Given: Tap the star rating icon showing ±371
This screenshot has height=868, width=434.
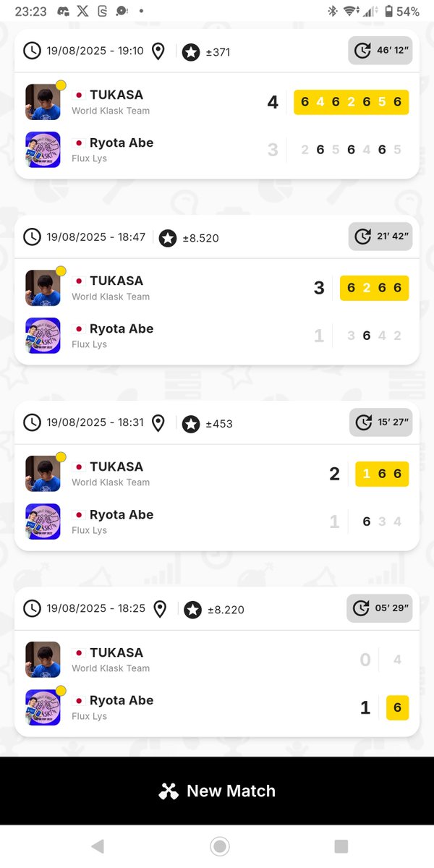Looking at the screenshot, I should point(191,52).
